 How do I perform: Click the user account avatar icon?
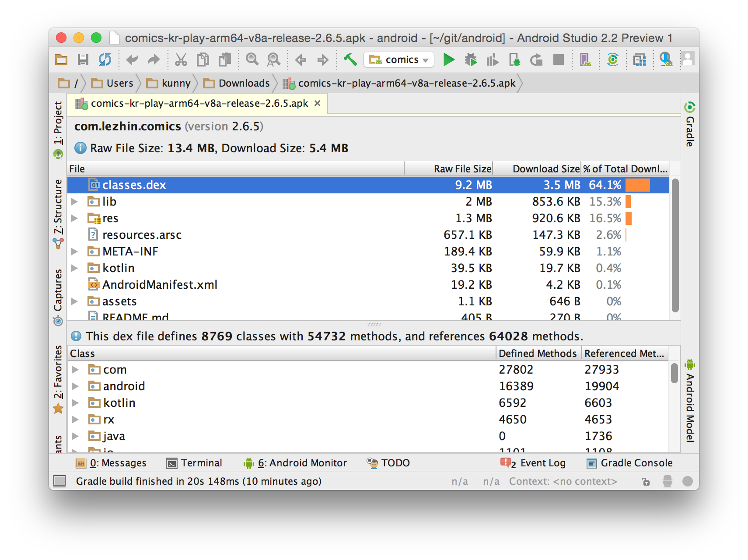(688, 59)
